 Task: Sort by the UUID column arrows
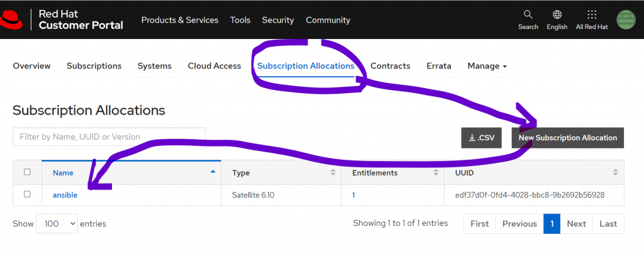pyautogui.click(x=615, y=172)
